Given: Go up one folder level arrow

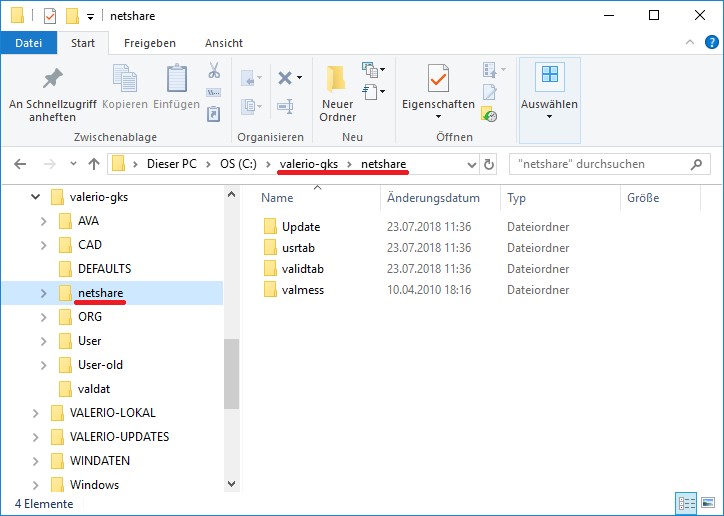Looking at the screenshot, I should click(x=94, y=164).
